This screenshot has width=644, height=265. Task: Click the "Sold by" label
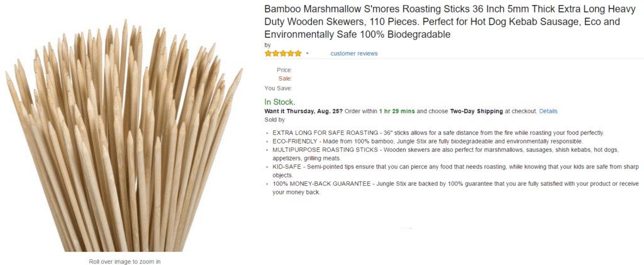pos(275,120)
